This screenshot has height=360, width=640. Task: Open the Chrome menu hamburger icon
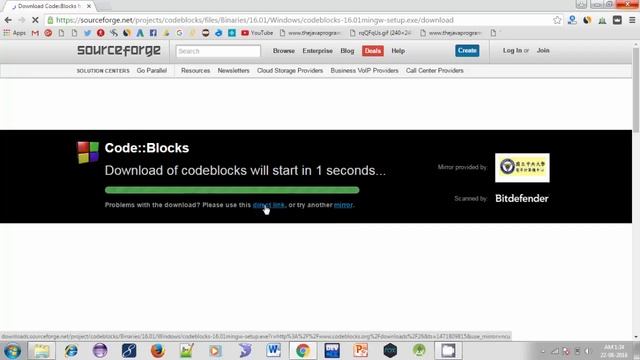coord(632,20)
